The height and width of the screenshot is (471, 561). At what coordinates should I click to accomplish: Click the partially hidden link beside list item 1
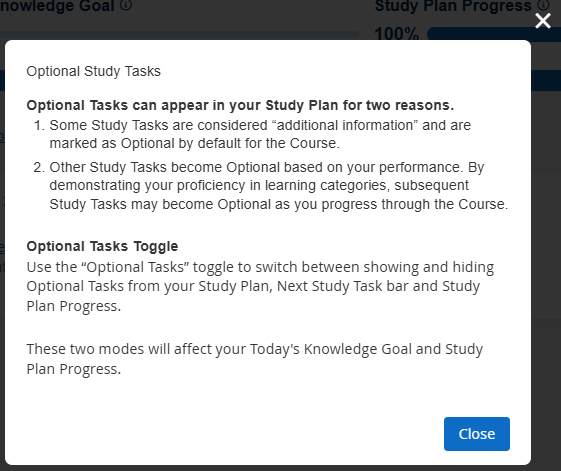tap(2, 137)
